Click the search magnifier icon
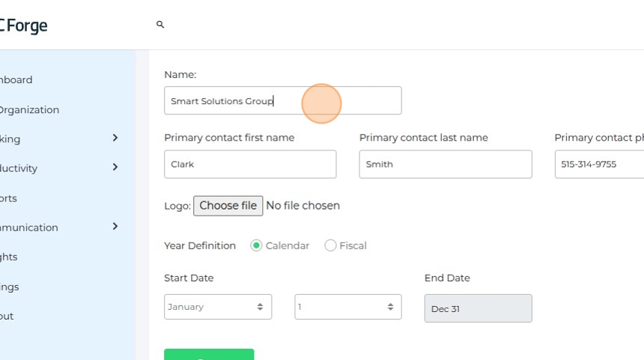644x360 pixels. point(160,25)
